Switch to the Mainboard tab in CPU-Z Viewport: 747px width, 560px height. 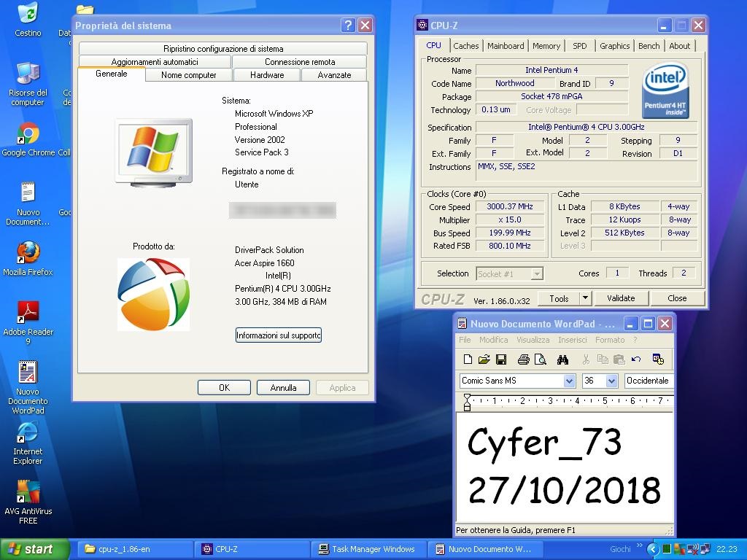click(506, 46)
